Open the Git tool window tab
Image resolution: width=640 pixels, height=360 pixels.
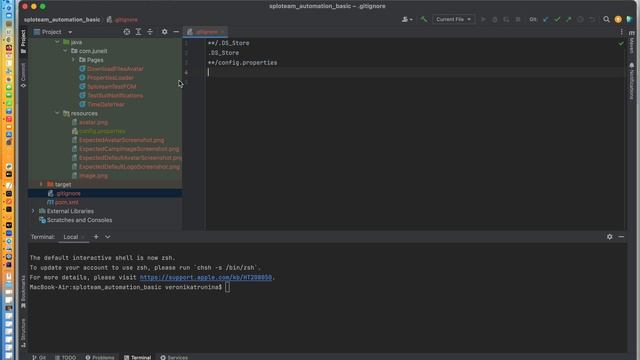(x=39, y=358)
